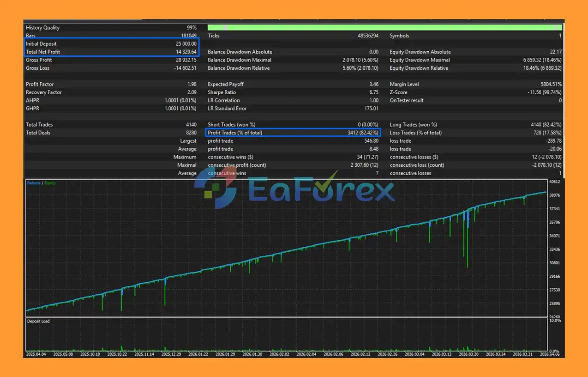Click the Loss Trades value '728 (17.58%)'
The width and height of the screenshot is (588, 377).
[547, 133]
